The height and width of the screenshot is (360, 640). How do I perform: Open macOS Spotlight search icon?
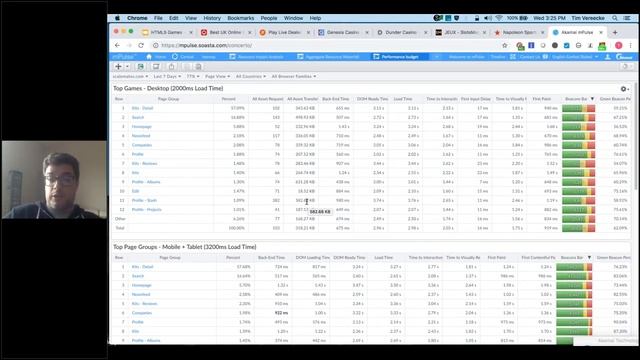(x=615, y=18)
